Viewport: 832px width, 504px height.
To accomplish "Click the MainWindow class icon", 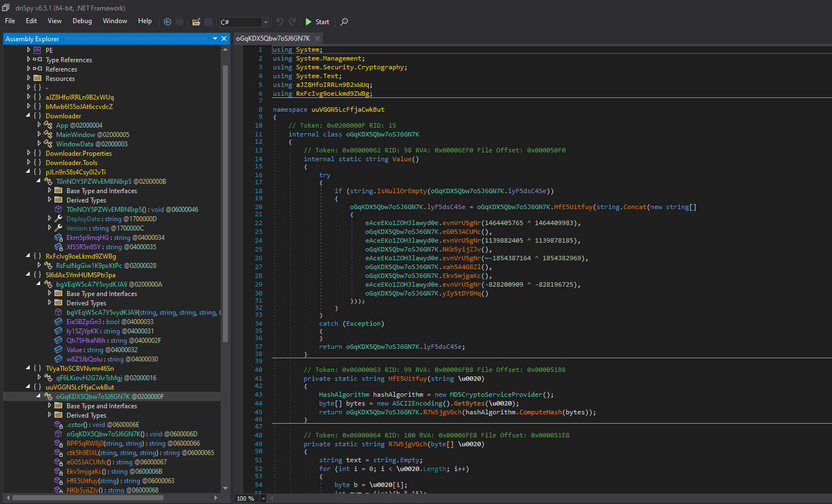I will [48, 134].
